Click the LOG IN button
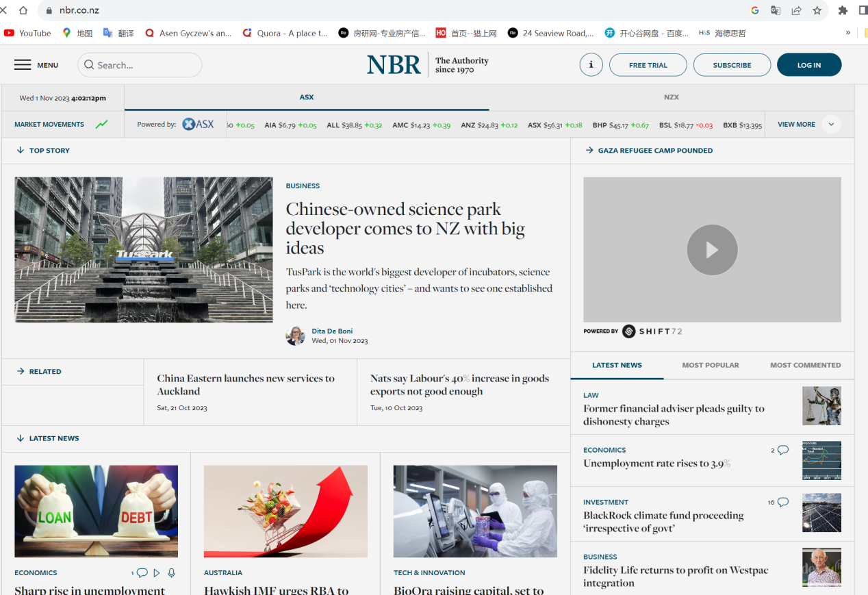The width and height of the screenshot is (868, 595). pos(809,65)
